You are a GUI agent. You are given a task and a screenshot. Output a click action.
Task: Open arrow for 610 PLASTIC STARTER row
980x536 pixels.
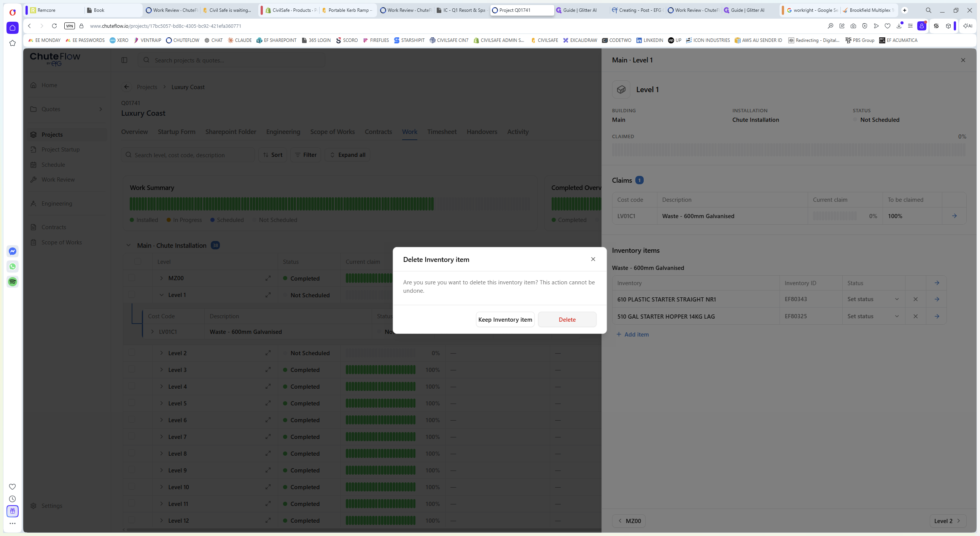pos(937,299)
